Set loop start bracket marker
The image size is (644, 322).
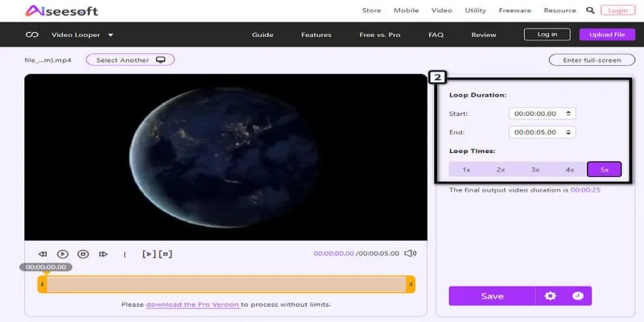pos(149,254)
